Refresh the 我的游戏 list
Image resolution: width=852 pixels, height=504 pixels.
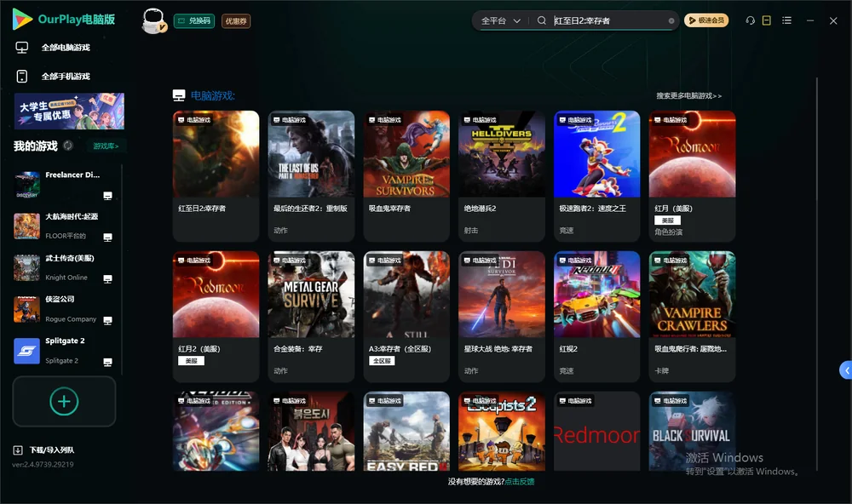coord(68,146)
